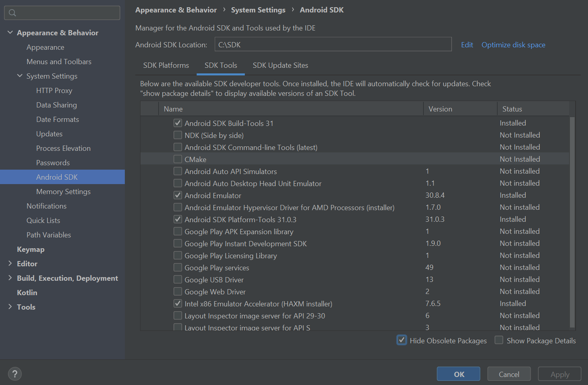Enable Android SDK Command-line Tools (latest)

pos(178,147)
